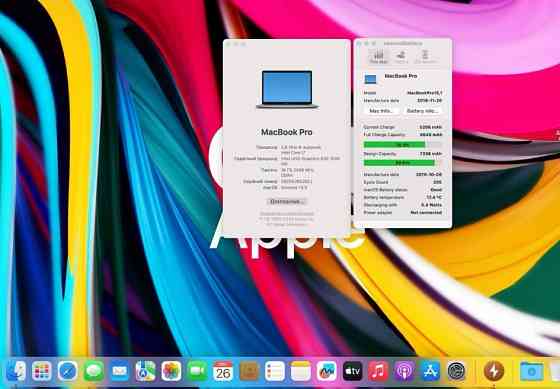The height and width of the screenshot is (389, 560).
Task: Open the Music app in the Dock
Action: [x=379, y=371]
